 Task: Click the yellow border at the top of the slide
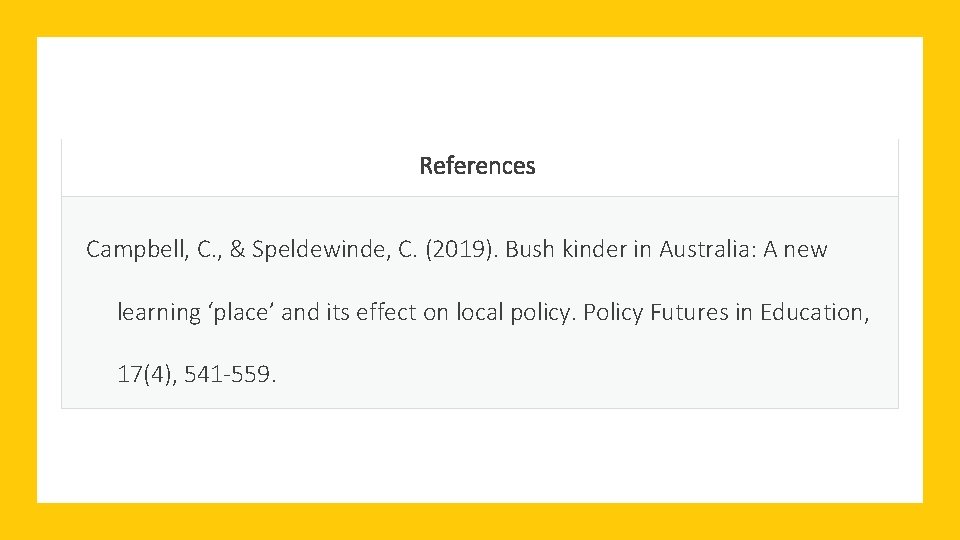tap(480, 18)
